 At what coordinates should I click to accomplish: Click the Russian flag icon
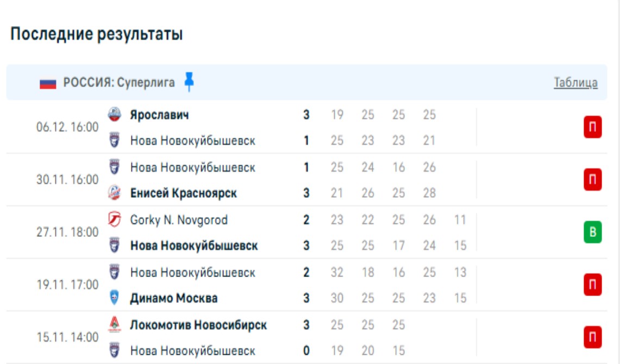click(48, 83)
